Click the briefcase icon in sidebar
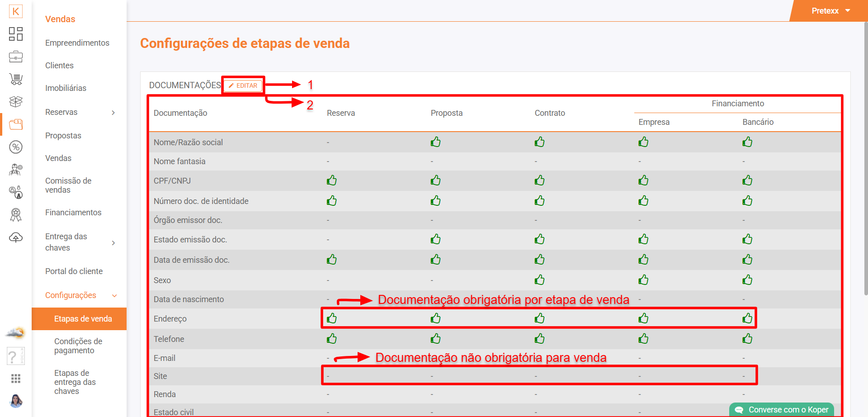Screen dimensions: 868x417 [16, 57]
